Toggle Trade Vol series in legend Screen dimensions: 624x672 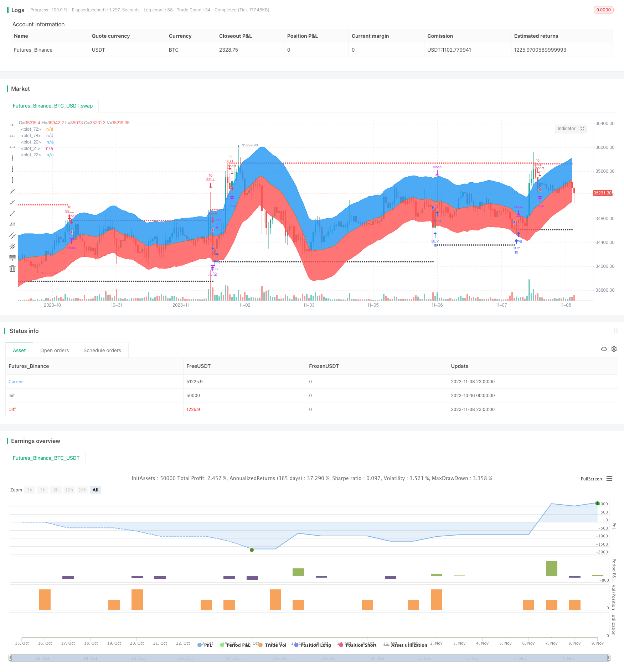pyautogui.click(x=272, y=645)
